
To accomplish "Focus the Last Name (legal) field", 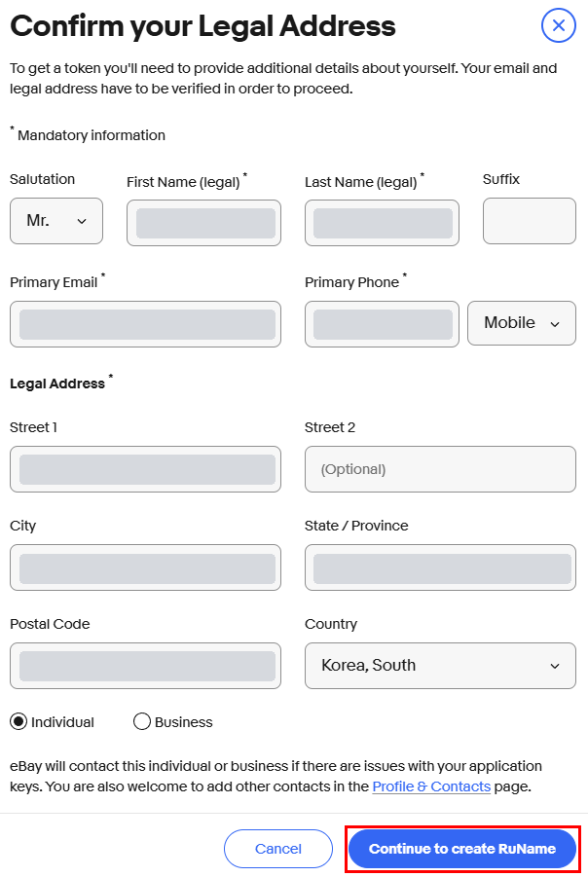I will [382, 223].
